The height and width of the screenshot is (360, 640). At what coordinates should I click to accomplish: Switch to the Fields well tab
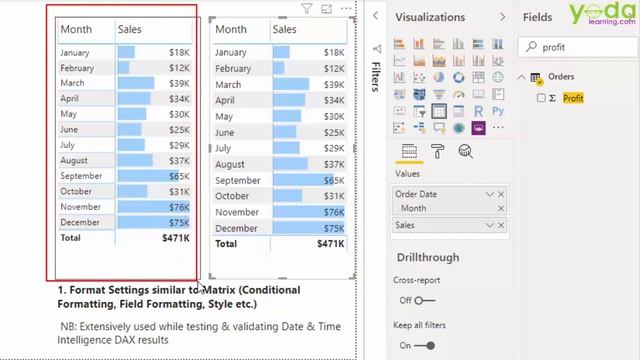pyautogui.click(x=409, y=152)
